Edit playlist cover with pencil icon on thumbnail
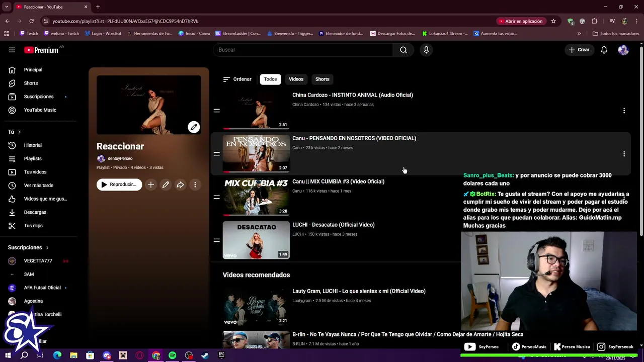The height and width of the screenshot is (362, 644). [194, 127]
